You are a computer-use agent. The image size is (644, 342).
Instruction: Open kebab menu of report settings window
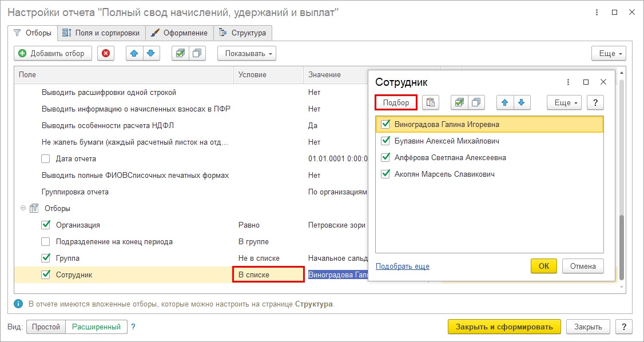[x=597, y=13]
